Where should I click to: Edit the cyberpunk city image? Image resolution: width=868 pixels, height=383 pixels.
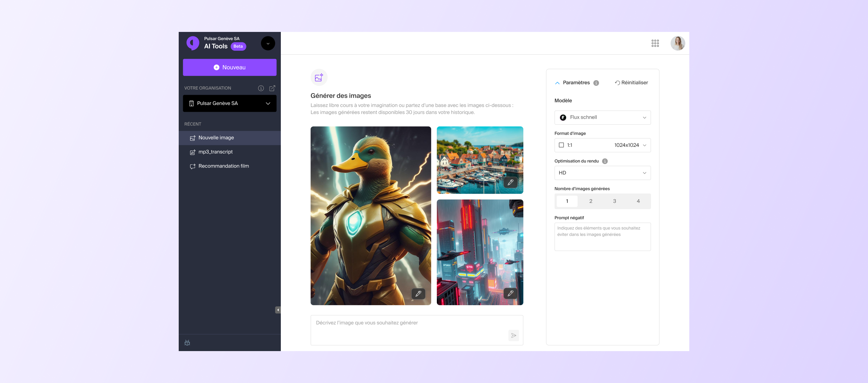click(x=511, y=293)
